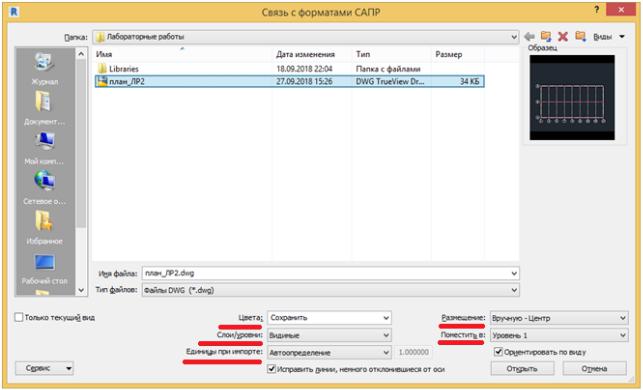The image size is (643, 390).
Task: Open the Слои/уровни dropdown set to Видимые
Action: (x=329, y=335)
